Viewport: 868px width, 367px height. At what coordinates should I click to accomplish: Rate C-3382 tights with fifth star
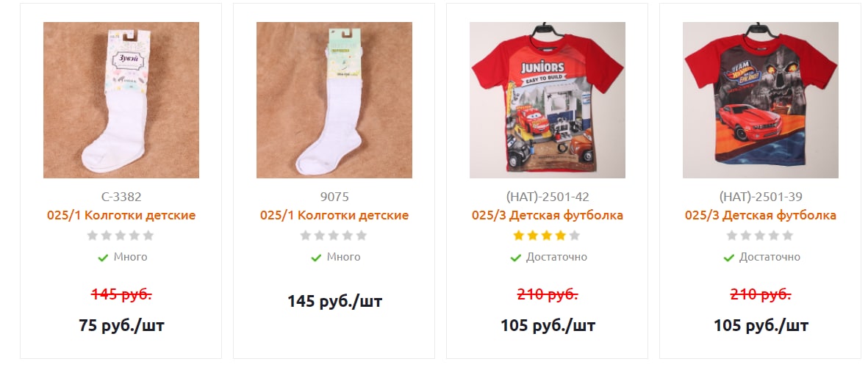point(148,236)
